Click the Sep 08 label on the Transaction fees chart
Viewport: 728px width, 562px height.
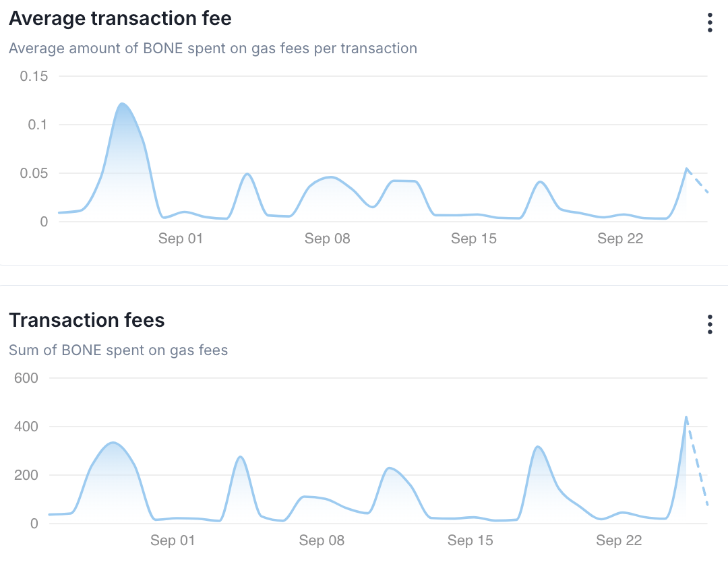pos(322,540)
